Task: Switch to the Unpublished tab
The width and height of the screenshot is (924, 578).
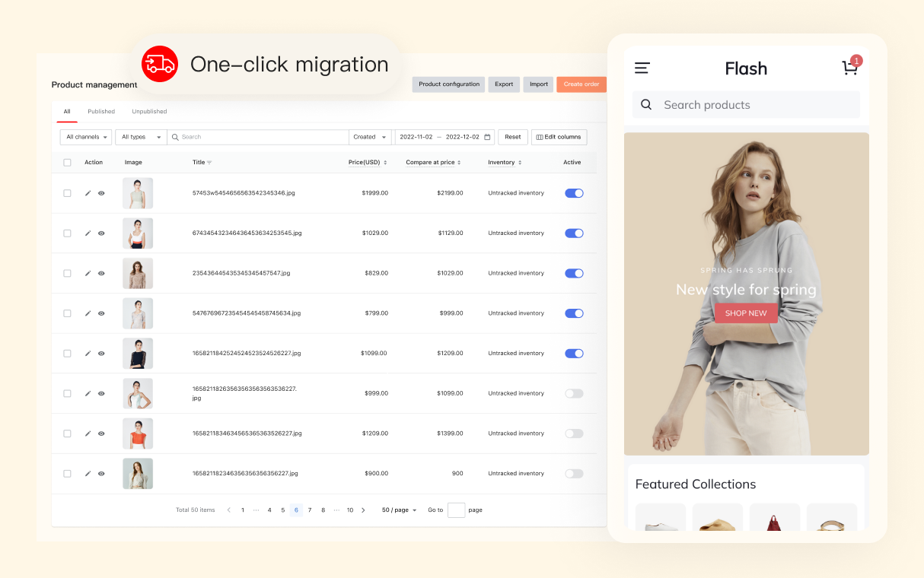Action: click(149, 112)
